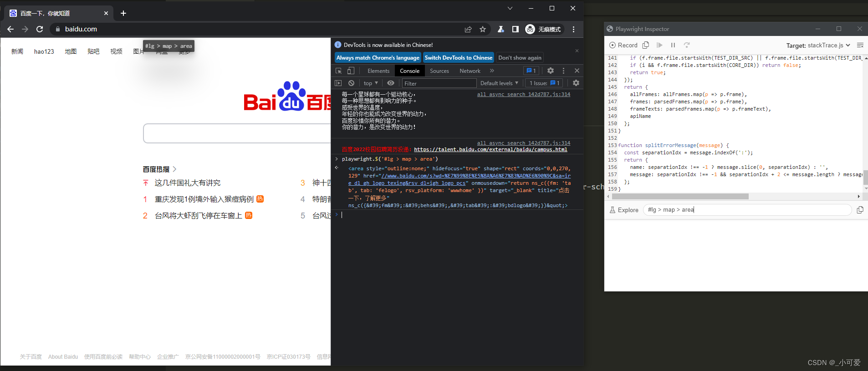Viewport: 868px width, 371px height.
Task: Toggle the console sidebar
Action: coord(338,83)
